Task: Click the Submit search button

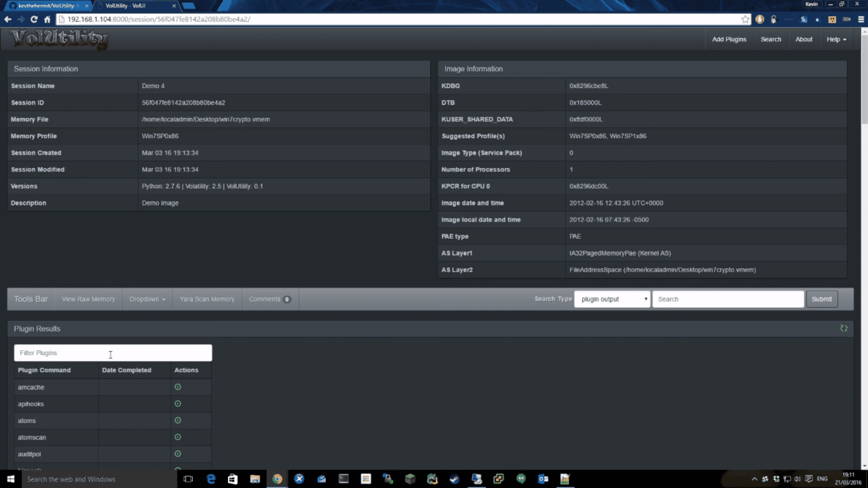Action: [x=822, y=299]
